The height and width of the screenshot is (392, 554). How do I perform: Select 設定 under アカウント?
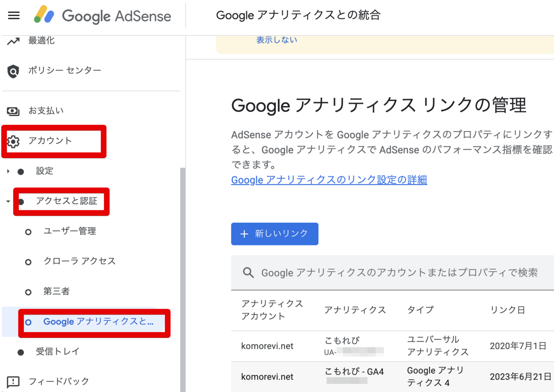point(45,171)
